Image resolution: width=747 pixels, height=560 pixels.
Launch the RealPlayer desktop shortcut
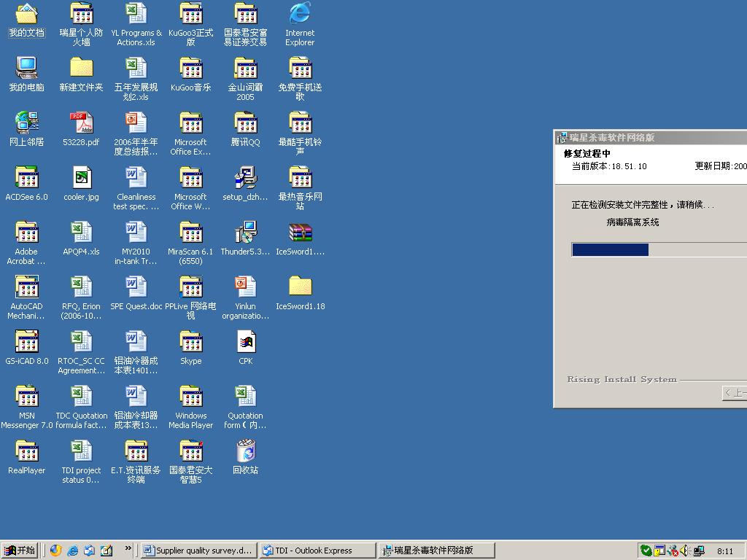pyautogui.click(x=27, y=458)
